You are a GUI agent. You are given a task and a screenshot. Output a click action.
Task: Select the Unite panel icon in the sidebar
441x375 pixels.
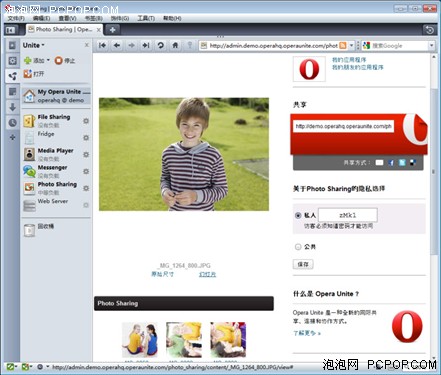(x=12, y=76)
